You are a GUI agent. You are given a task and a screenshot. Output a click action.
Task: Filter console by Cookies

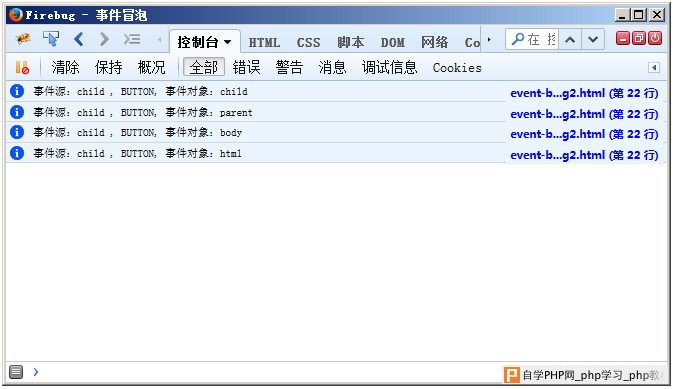click(x=457, y=68)
